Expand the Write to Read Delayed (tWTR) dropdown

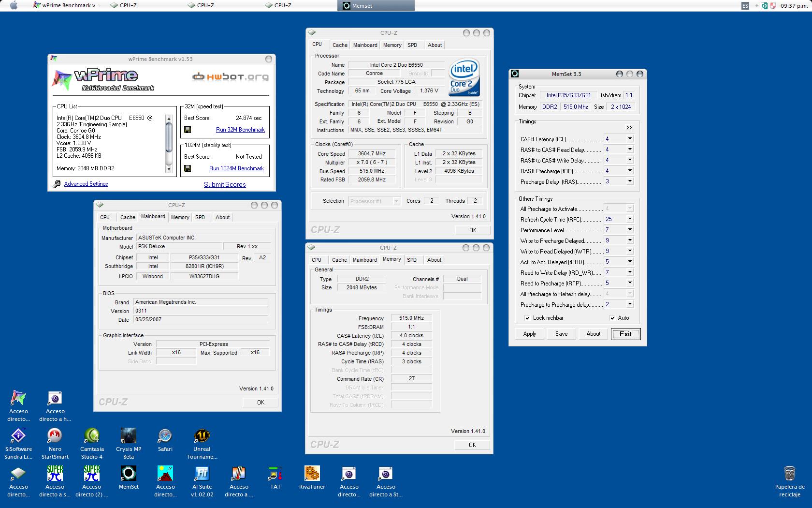pos(630,251)
